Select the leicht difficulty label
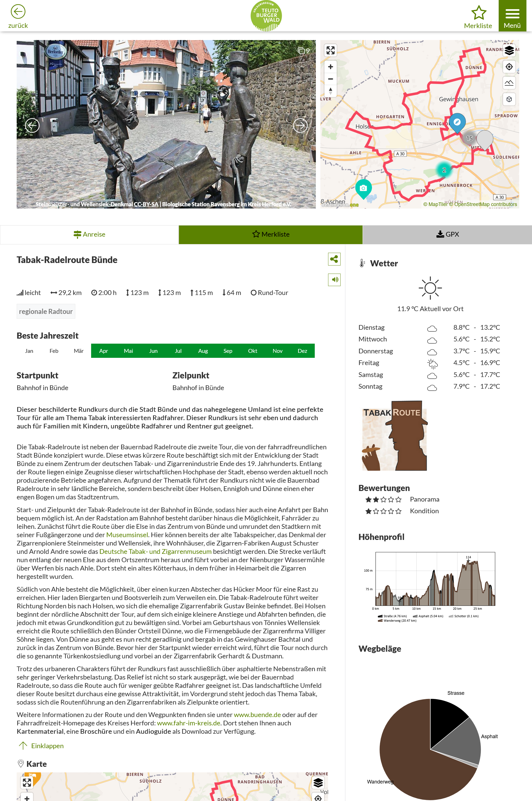The height and width of the screenshot is (801, 532). 29,293
